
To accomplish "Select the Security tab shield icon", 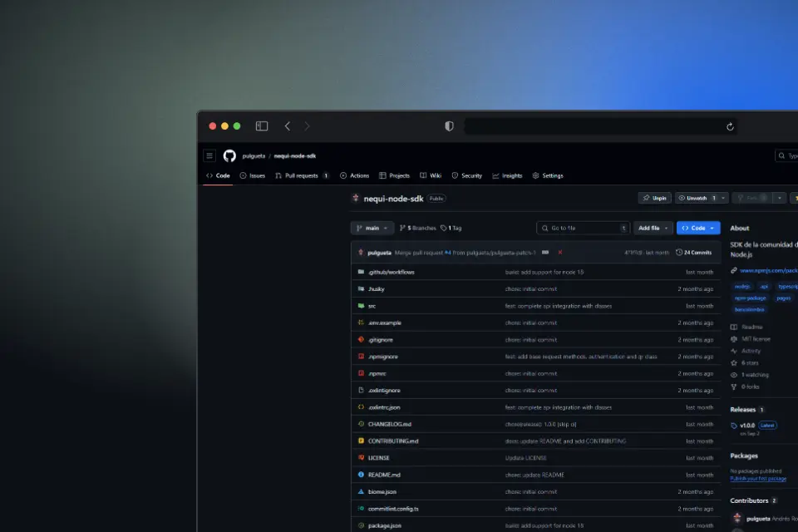I will (456, 175).
